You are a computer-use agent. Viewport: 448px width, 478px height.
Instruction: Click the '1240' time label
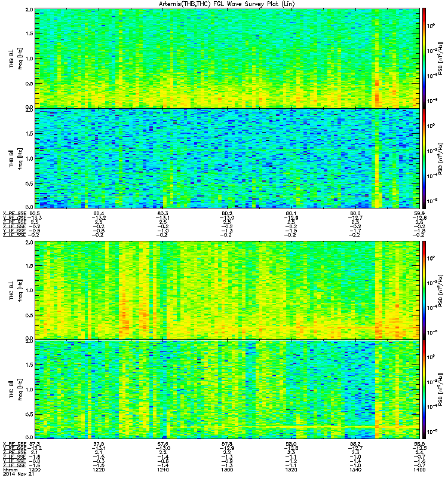point(162,470)
